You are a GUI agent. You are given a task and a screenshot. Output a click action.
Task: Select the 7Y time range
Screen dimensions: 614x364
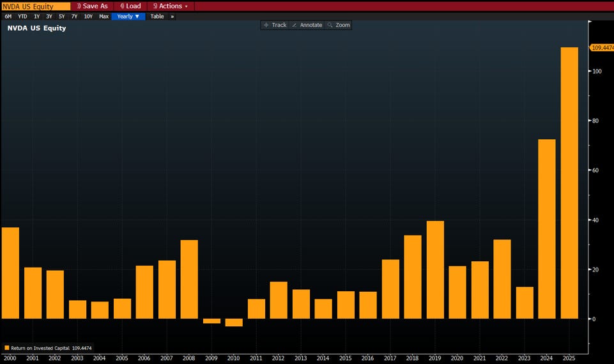pos(74,17)
